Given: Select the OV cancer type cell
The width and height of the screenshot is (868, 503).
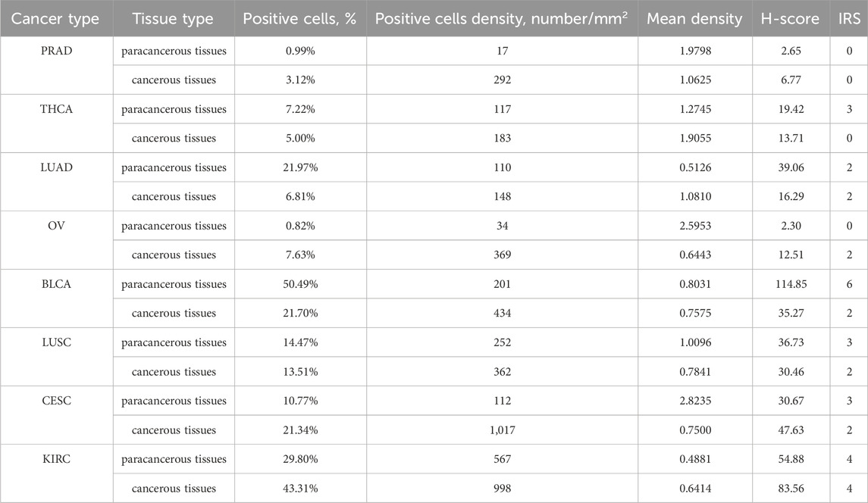Looking at the screenshot, I should [56, 226].
